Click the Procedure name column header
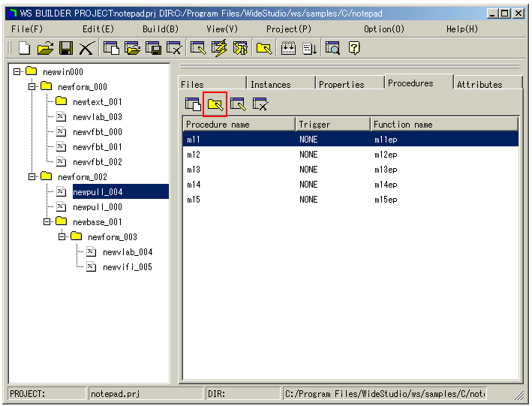Screen dimensions: 532x406 click(x=239, y=125)
